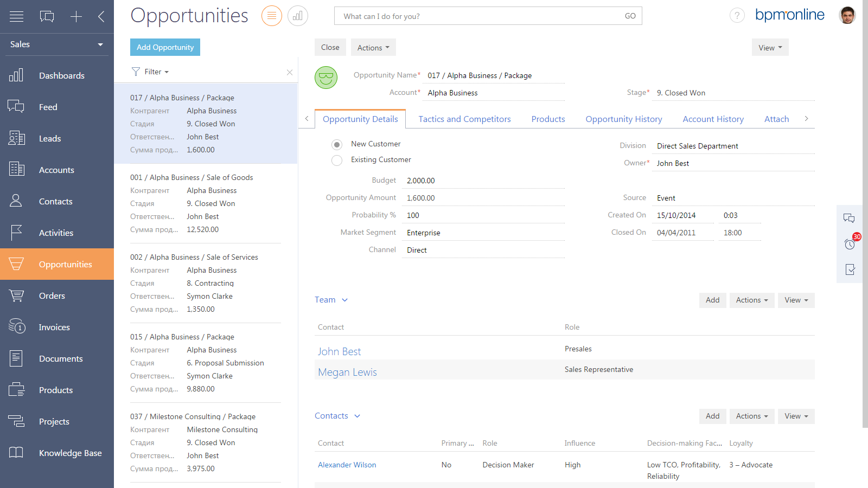Select New Customer radio button

point(337,145)
